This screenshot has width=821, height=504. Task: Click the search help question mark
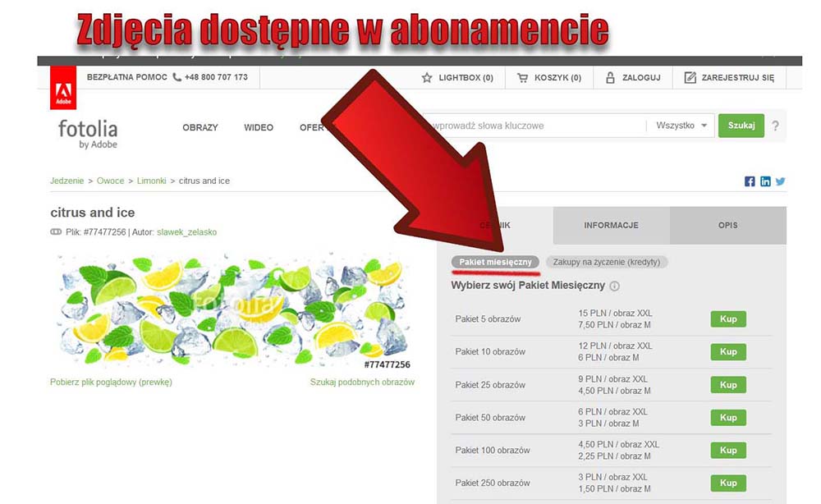pyautogui.click(x=775, y=126)
